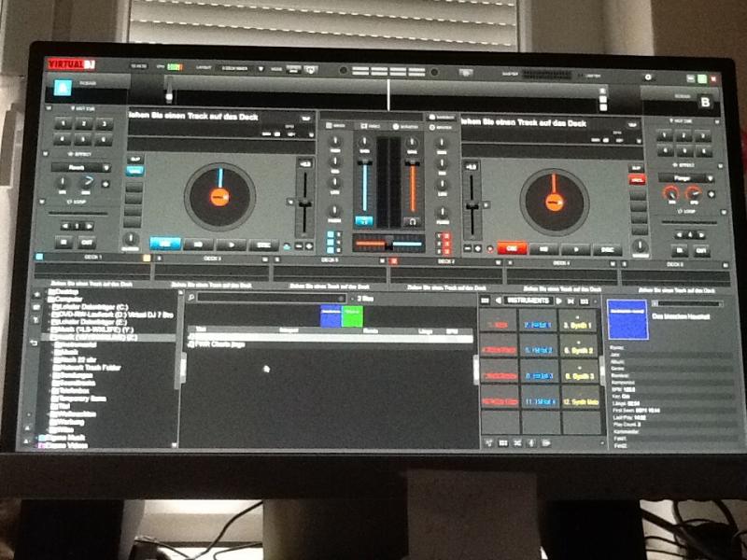Trigger left deck hot cue 1

pos(63,123)
